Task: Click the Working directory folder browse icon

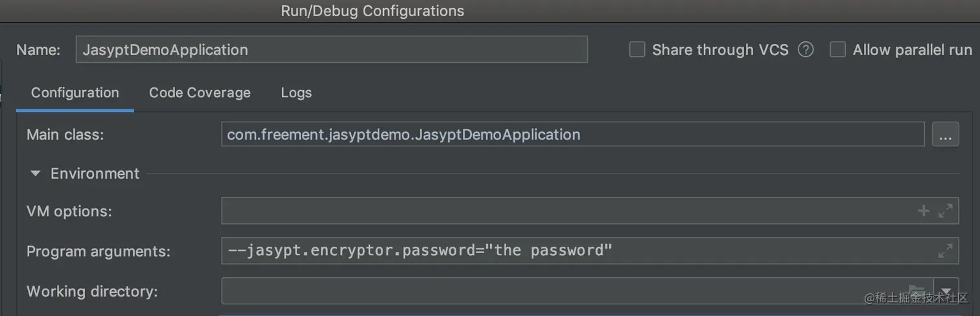Action: tap(916, 291)
